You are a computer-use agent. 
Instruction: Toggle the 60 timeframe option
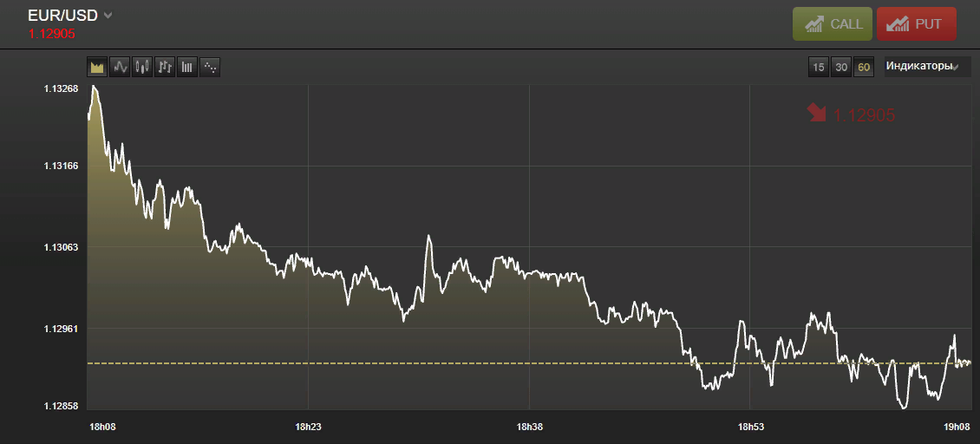point(864,67)
